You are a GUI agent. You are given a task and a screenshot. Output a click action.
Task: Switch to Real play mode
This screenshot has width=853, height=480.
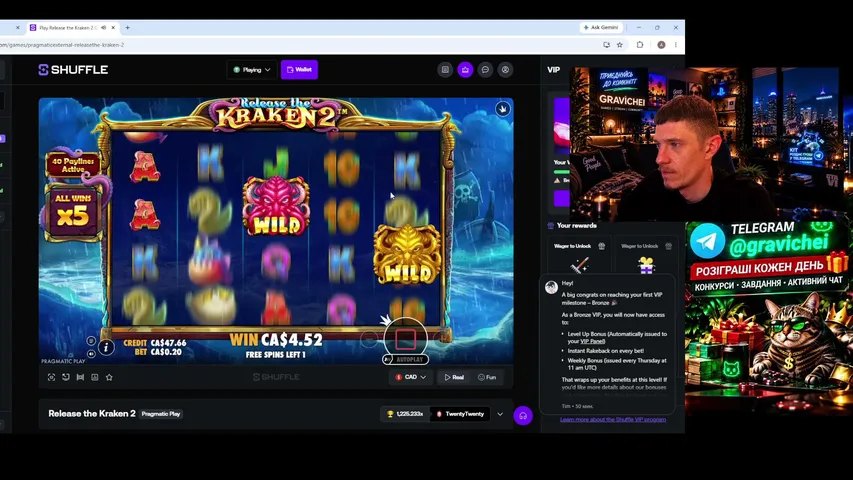coord(454,377)
